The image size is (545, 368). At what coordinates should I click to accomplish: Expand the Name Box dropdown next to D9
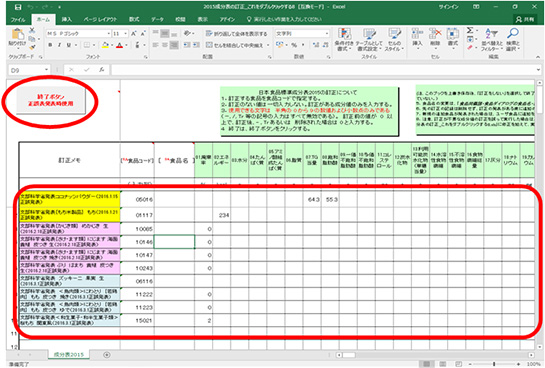pos(46,70)
